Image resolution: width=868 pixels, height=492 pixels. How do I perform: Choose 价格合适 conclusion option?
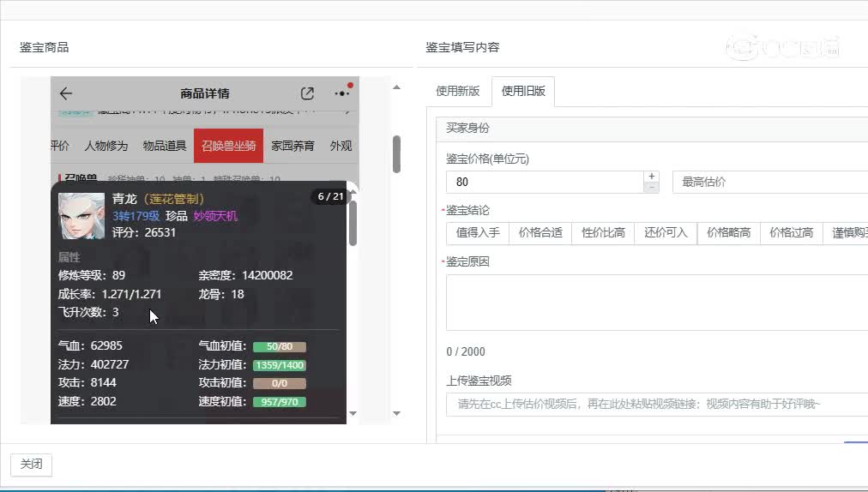540,232
